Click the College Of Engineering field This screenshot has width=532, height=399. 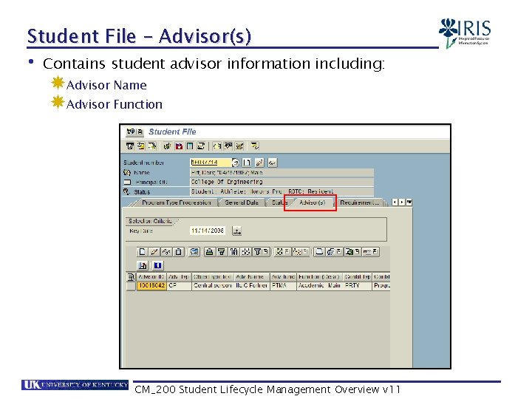coord(282,182)
